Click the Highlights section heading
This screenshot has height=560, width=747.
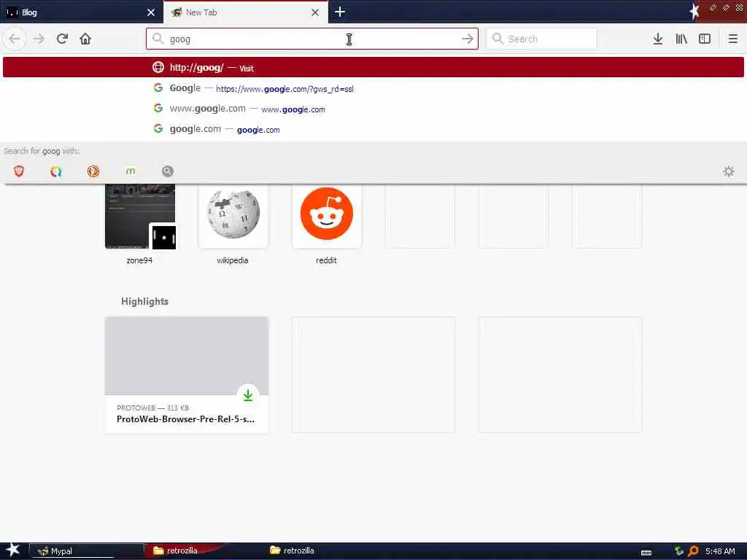coord(145,301)
